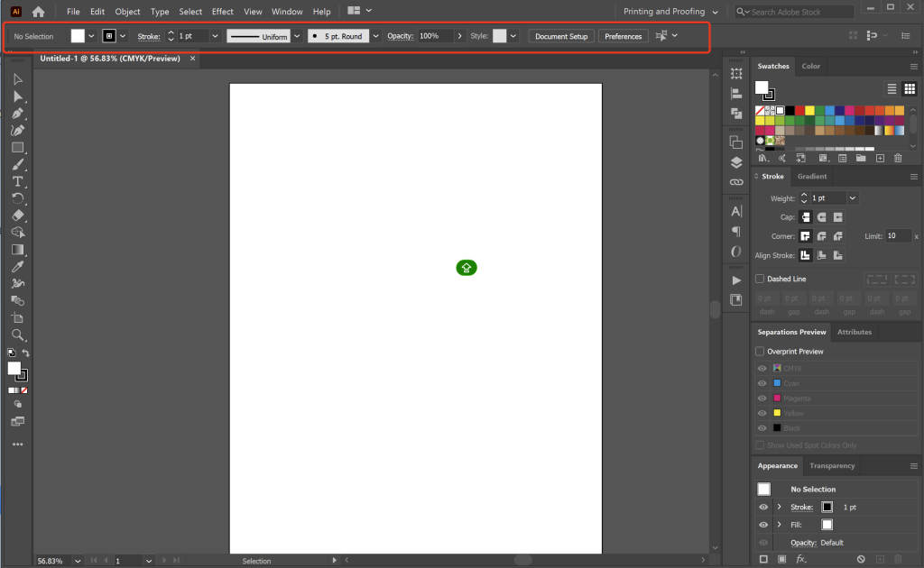Open the Layers panel icon
Image resolution: width=924 pixels, height=568 pixels.
tap(736, 162)
